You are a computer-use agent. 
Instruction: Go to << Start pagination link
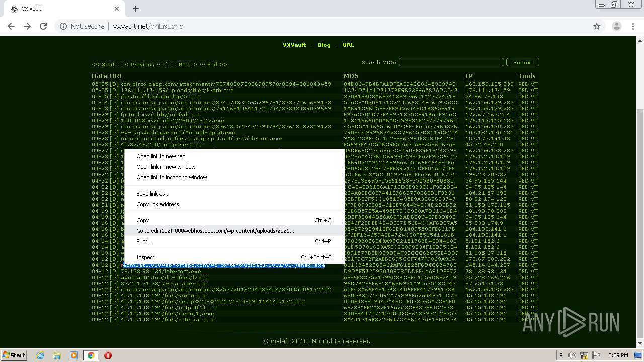103,64
